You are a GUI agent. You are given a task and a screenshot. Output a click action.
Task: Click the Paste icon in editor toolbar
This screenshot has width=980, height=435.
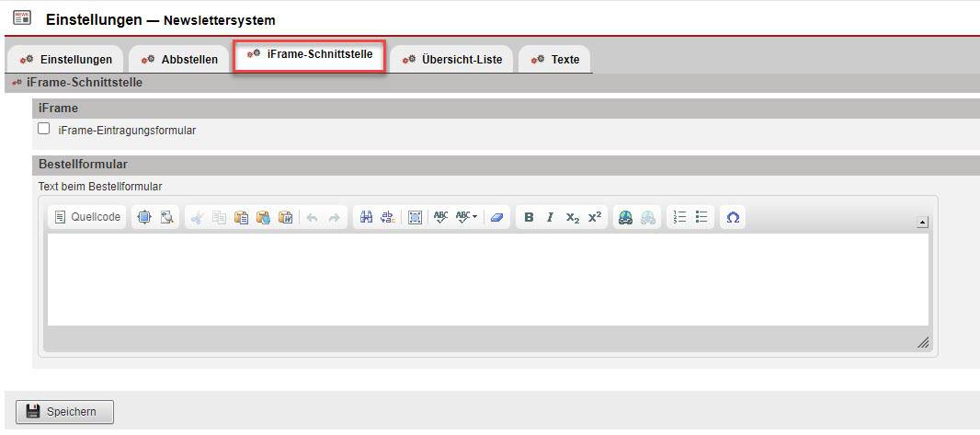click(x=241, y=217)
